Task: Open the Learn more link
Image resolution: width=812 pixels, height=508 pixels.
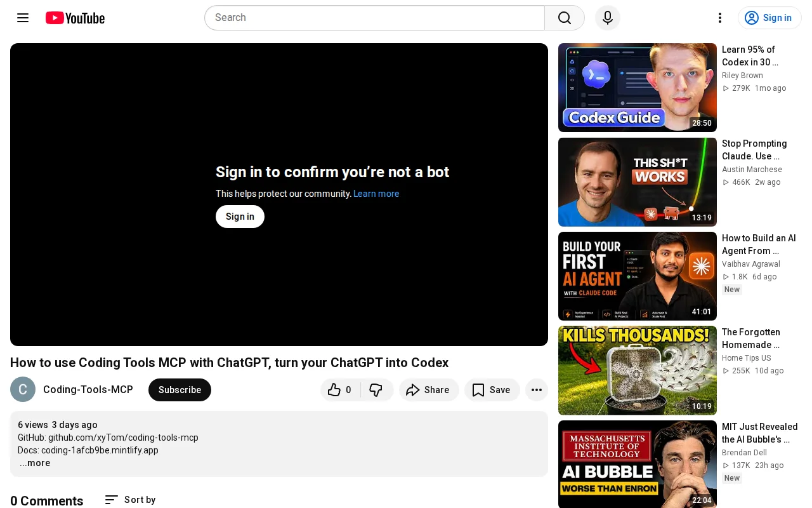Action: click(x=376, y=194)
